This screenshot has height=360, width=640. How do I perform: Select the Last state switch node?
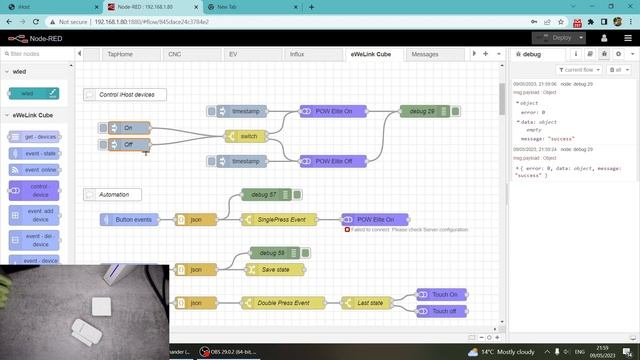367,303
